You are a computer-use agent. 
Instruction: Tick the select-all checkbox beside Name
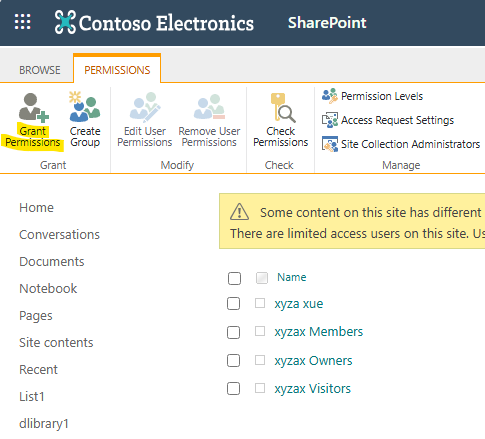(234, 278)
